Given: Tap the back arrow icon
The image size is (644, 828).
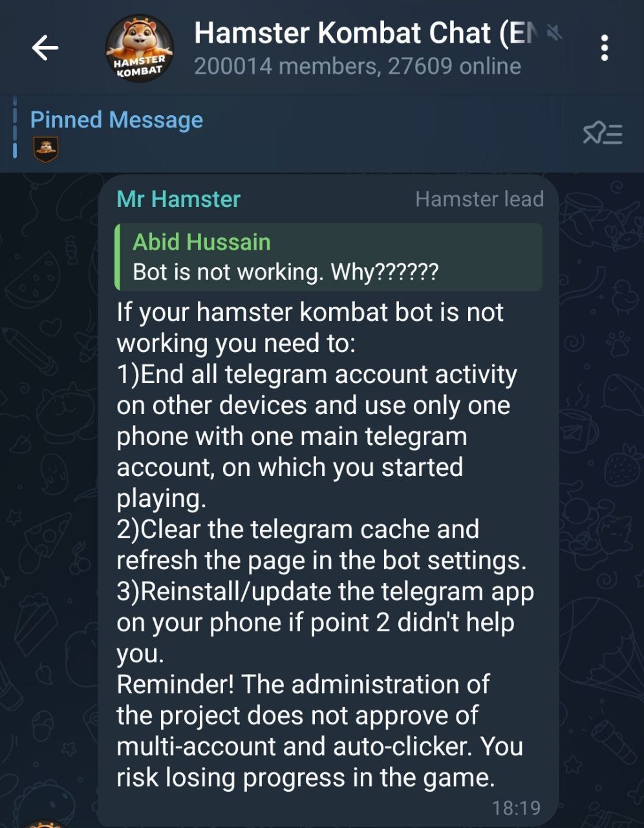Looking at the screenshot, I should 45,48.
